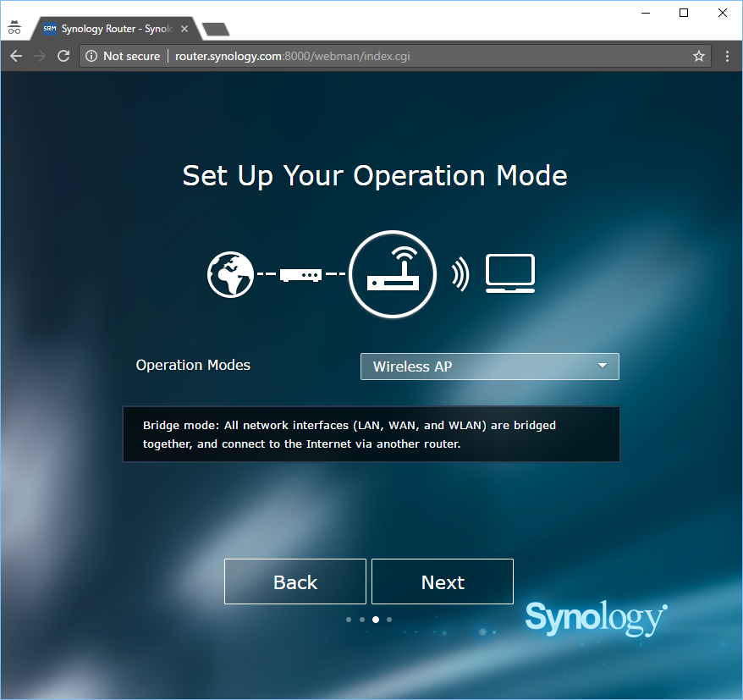
Task: Click the Not secure label
Action: point(132,57)
